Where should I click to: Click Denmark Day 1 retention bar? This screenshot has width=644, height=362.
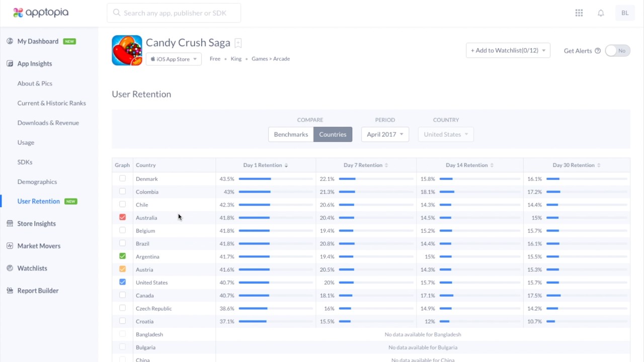[x=275, y=179]
